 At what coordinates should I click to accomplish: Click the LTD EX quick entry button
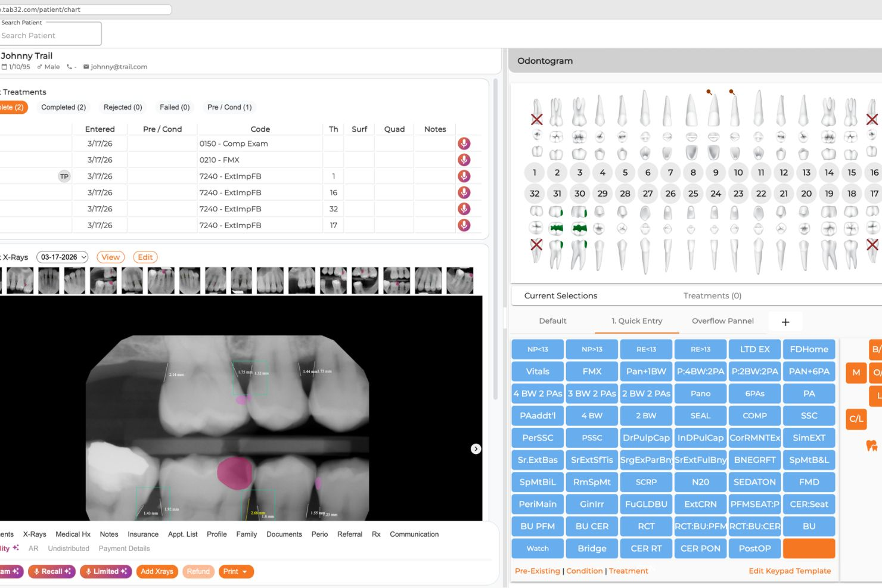click(754, 350)
